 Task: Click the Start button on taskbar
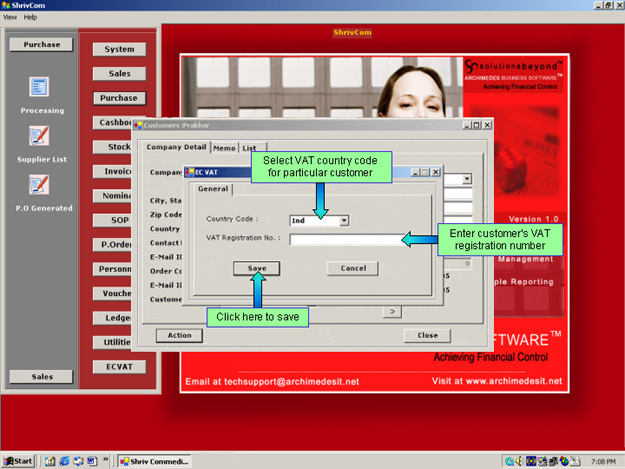(19, 461)
